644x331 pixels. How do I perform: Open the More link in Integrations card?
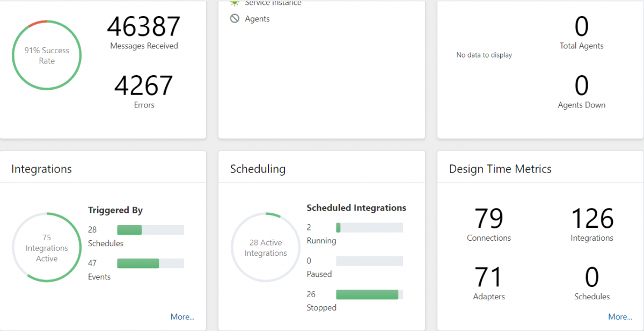pos(182,316)
